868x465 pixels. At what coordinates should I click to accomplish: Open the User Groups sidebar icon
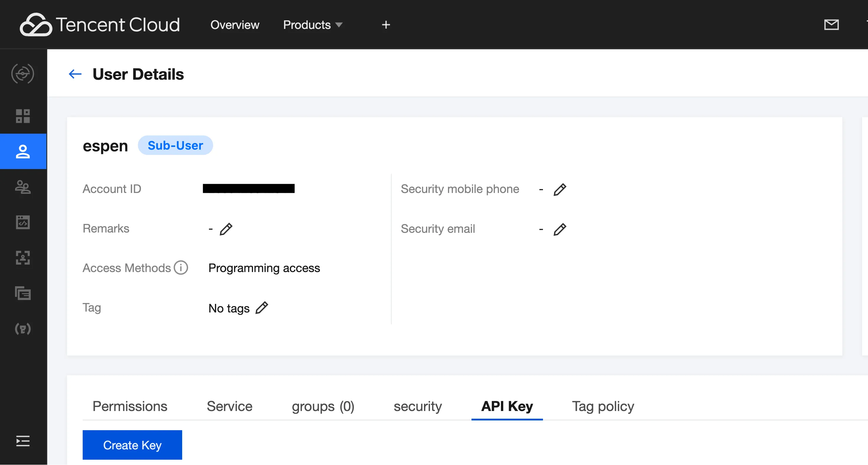pyautogui.click(x=23, y=187)
